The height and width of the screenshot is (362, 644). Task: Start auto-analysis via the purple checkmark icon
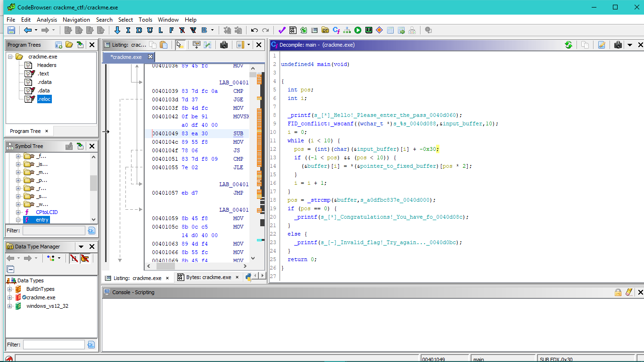pos(281,30)
